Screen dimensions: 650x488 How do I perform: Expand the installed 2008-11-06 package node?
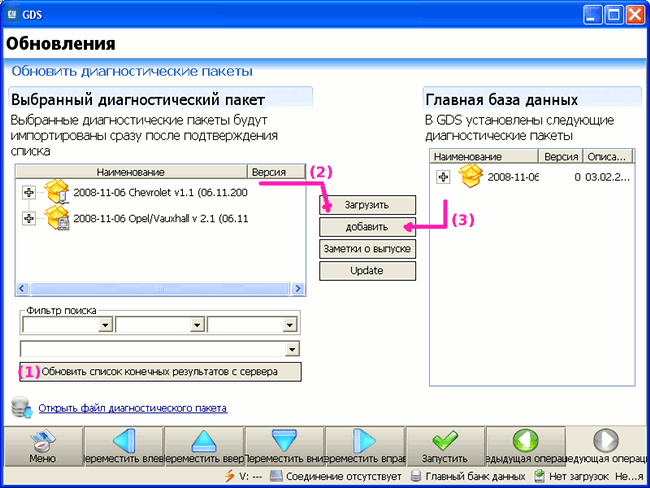pyautogui.click(x=443, y=177)
